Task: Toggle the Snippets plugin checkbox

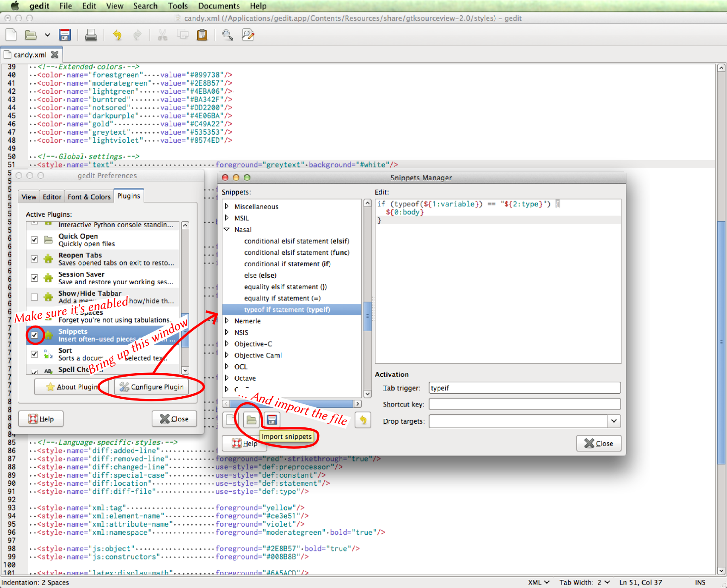Action: pos(35,335)
